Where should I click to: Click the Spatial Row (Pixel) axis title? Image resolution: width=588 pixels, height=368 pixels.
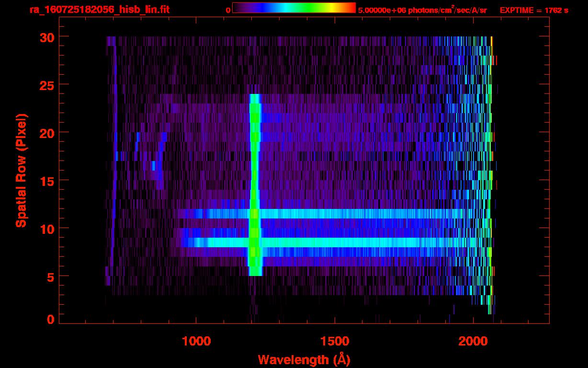tap(21, 171)
